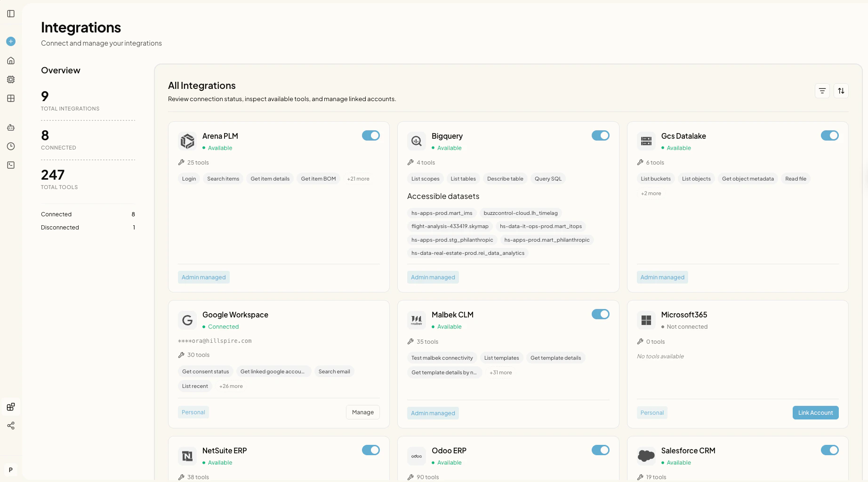Open the terminal console icon in sidebar
The width and height of the screenshot is (868, 482).
11,165
